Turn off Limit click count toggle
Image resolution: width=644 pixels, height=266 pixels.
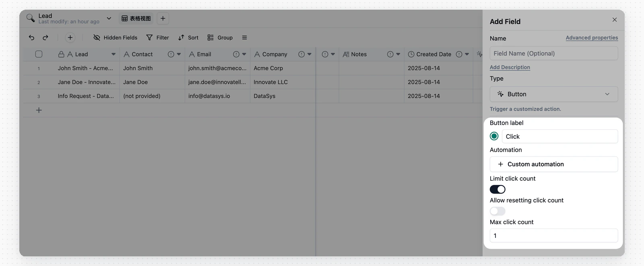pos(497,189)
